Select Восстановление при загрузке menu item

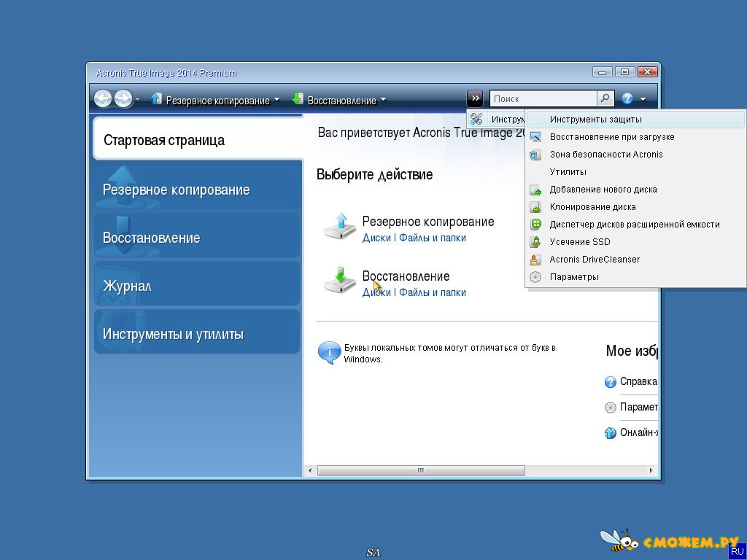coord(635,137)
